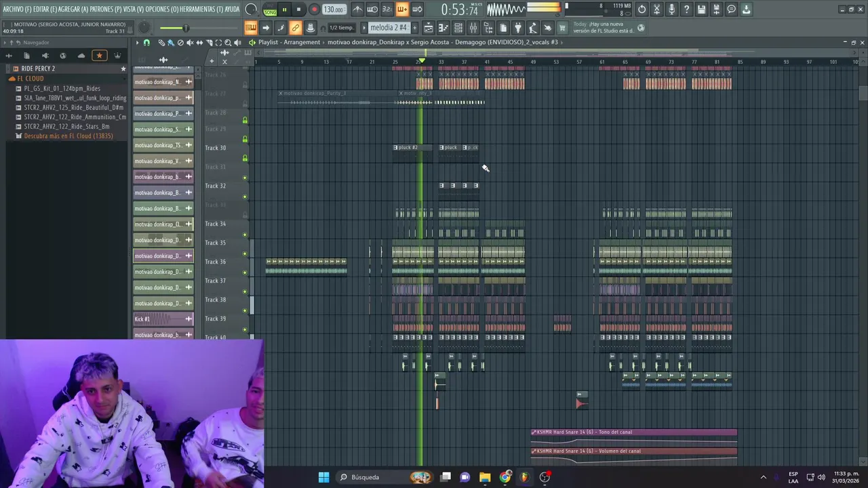Screen dimensions: 868x488
Task: Click the one-click audio recording microphone icon
Action: 672,9
